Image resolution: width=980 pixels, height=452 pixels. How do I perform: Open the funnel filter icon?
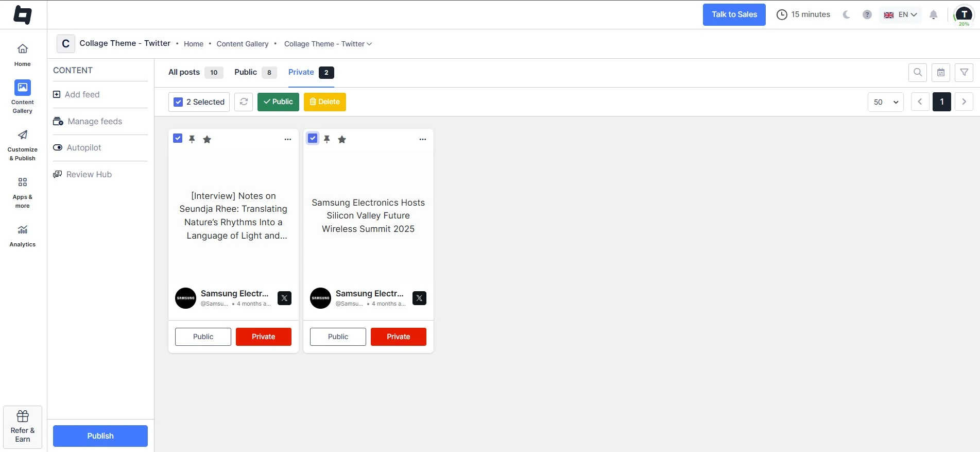pos(964,73)
